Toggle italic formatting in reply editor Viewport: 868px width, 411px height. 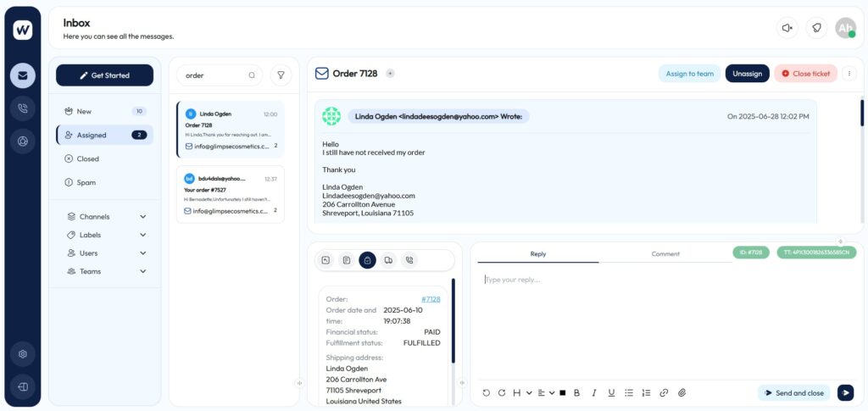point(594,392)
